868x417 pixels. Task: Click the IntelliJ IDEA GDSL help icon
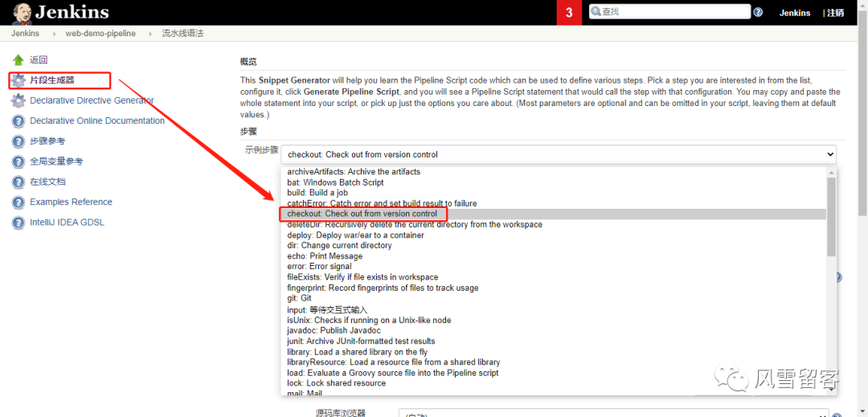(x=18, y=223)
